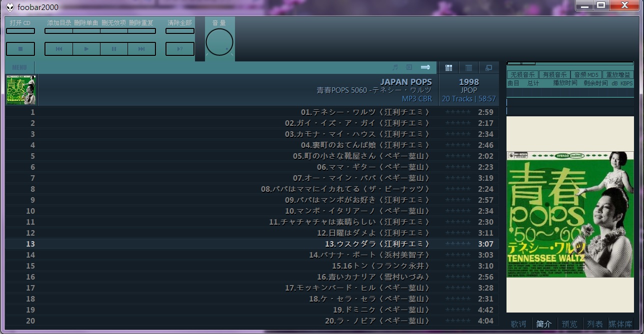Click the small album thumbnail in the header
The width and height of the screenshot is (644, 334).
point(21,90)
